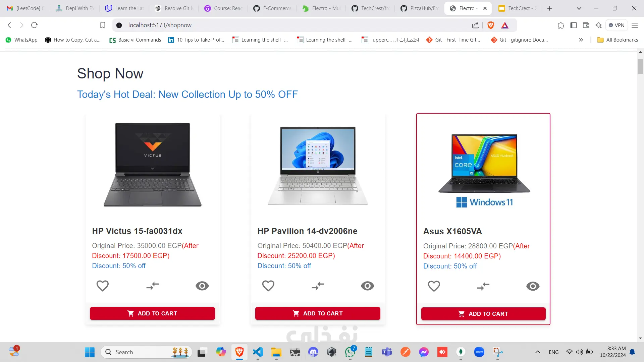This screenshot has width=644, height=362.
Task: Add HP Victus to wishlist with heart icon
Action: tap(103, 286)
